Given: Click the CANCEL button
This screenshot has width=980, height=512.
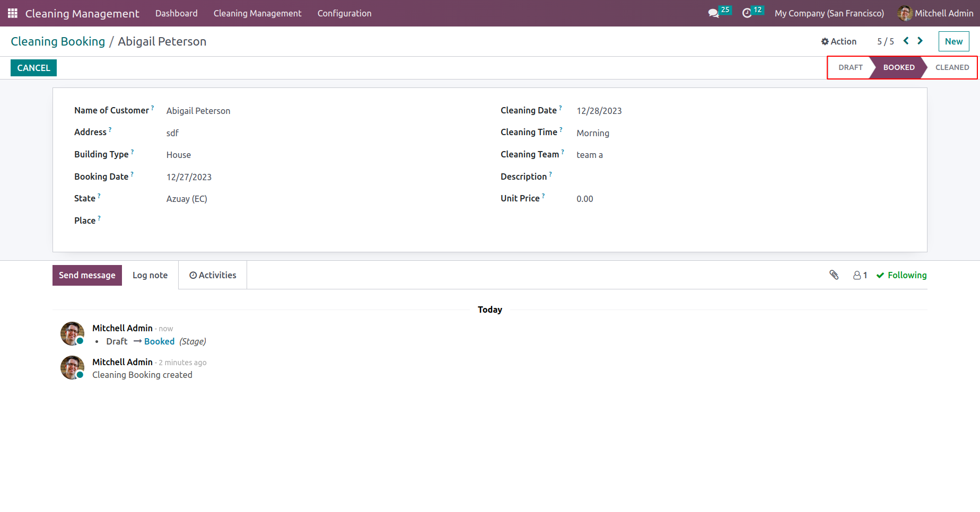Looking at the screenshot, I should (x=33, y=68).
